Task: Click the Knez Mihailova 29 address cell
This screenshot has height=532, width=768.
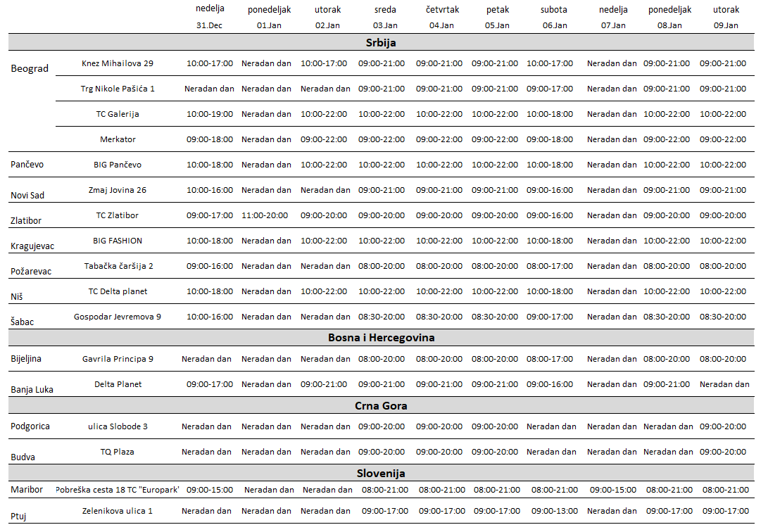Action: pos(118,63)
